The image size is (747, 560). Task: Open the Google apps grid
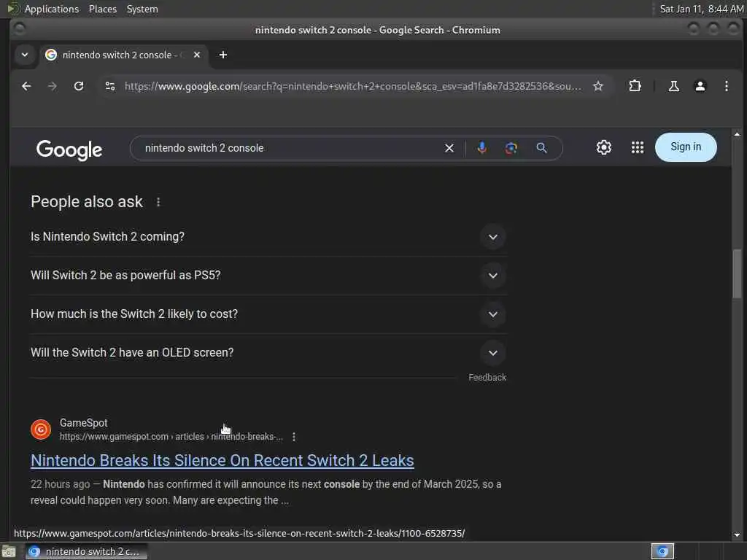tap(638, 147)
